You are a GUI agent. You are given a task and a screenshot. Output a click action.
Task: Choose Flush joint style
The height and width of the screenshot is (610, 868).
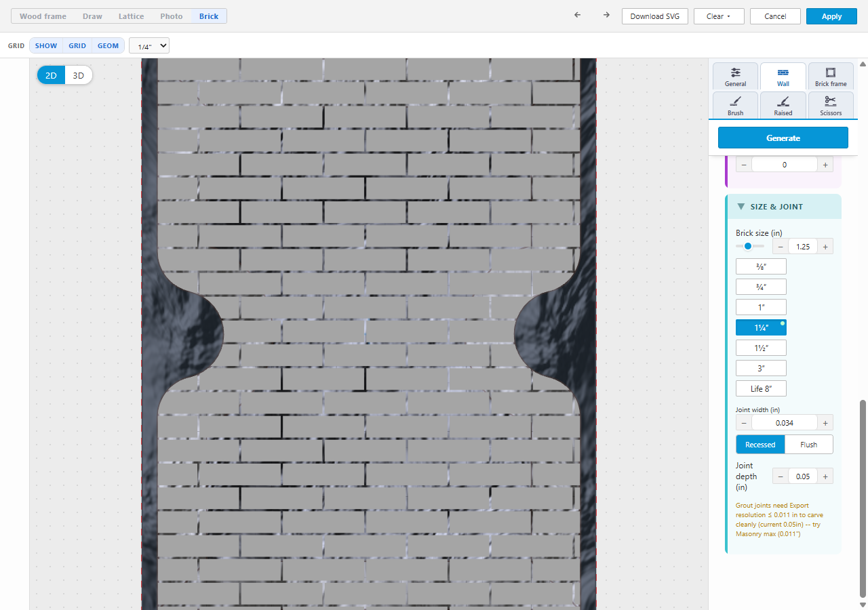click(x=808, y=445)
